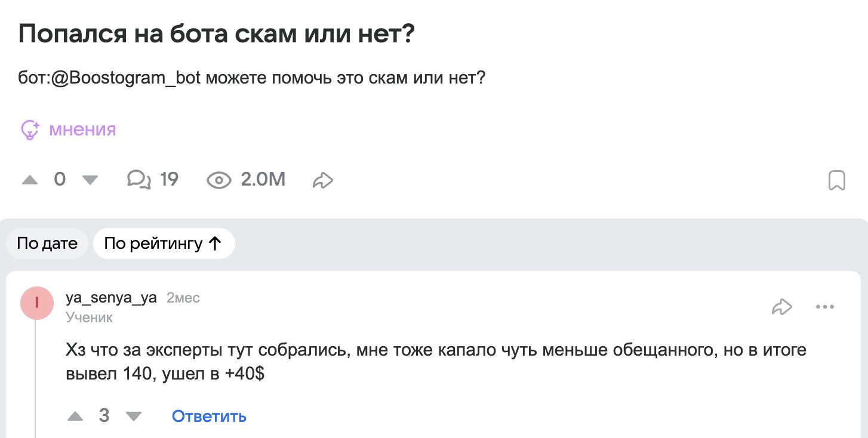The image size is (868, 438).
Task: Bookmark this question
Action: 837,180
